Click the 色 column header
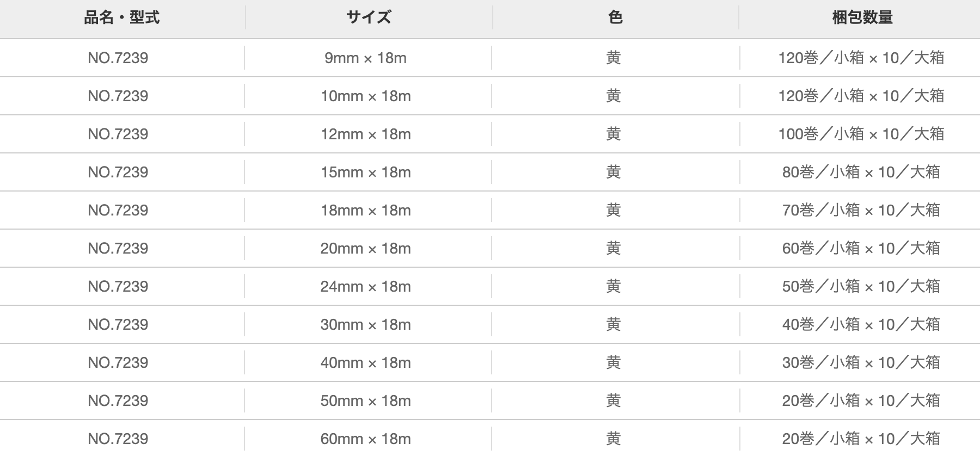The image size is (980, 456). 615,18
